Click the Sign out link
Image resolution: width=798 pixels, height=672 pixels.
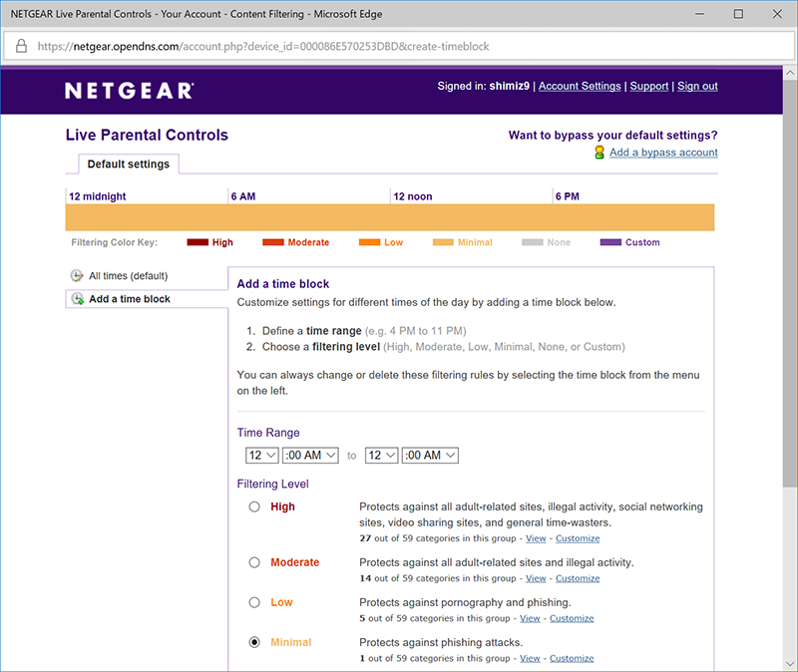click(x=697, y=87)
